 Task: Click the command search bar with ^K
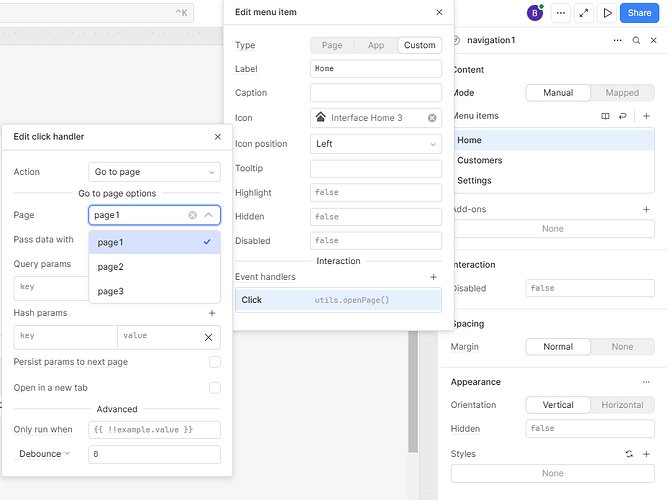click(96, 13)
